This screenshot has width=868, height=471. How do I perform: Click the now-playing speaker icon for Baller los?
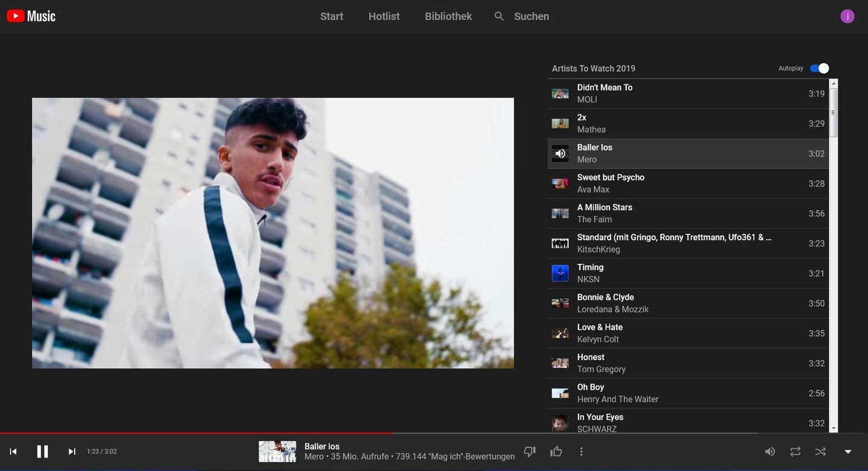click(560, 154)
